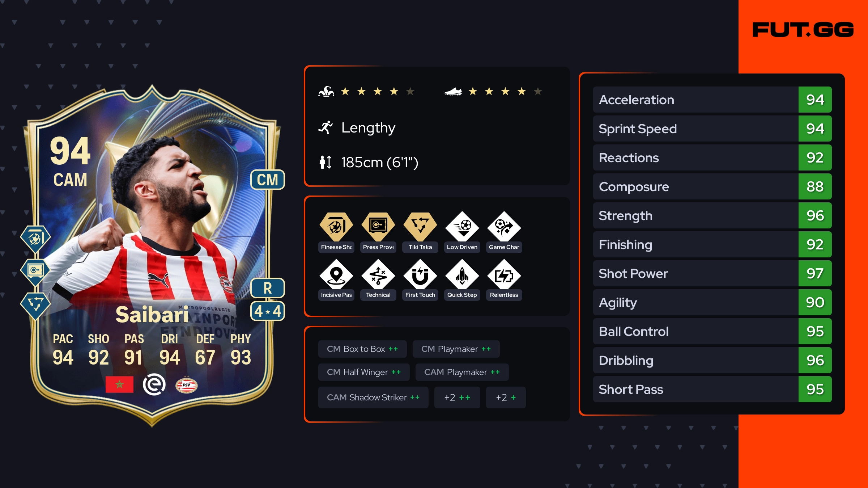Expand the +2 single-plus roles tag

point(506,397)
